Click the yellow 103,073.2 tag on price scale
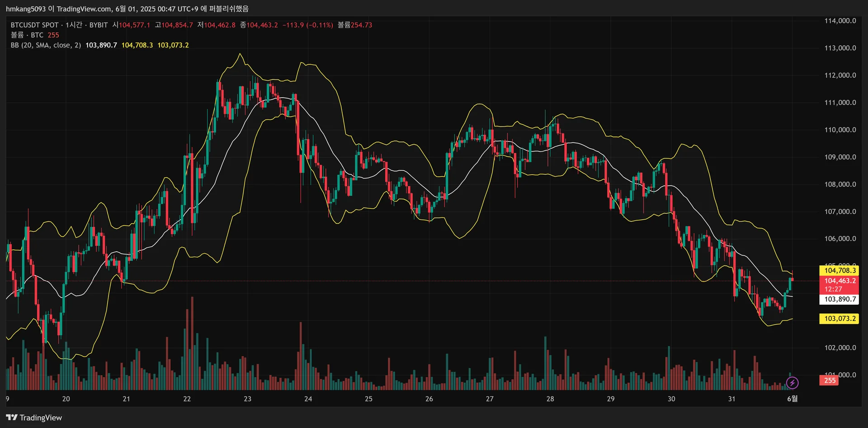The width and height of the screenshot is (868, 428). 839,319
